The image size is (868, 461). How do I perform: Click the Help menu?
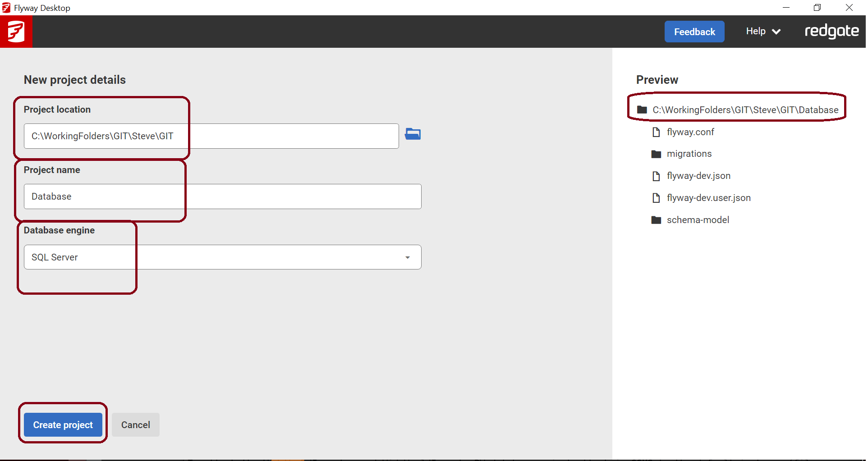pyautogui.click(x=756, y=31)
